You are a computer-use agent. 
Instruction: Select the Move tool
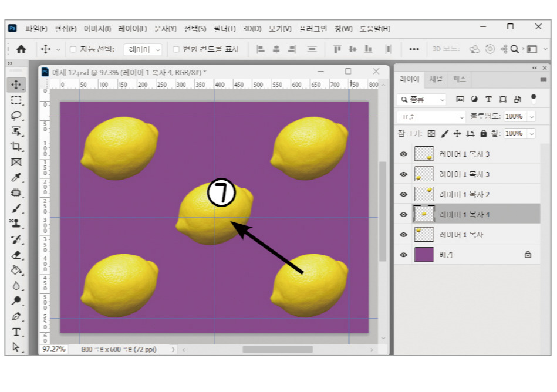[16, 84]
